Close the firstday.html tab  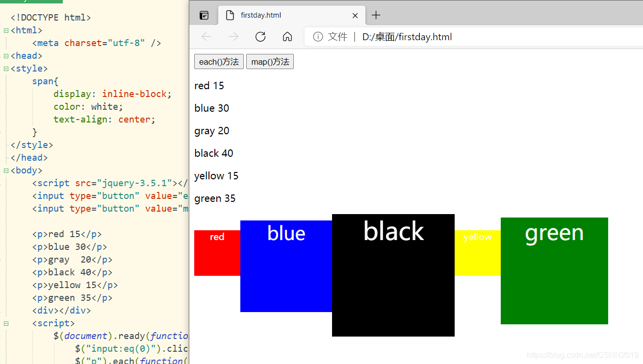pyautogui.click(x=355, y=15)
